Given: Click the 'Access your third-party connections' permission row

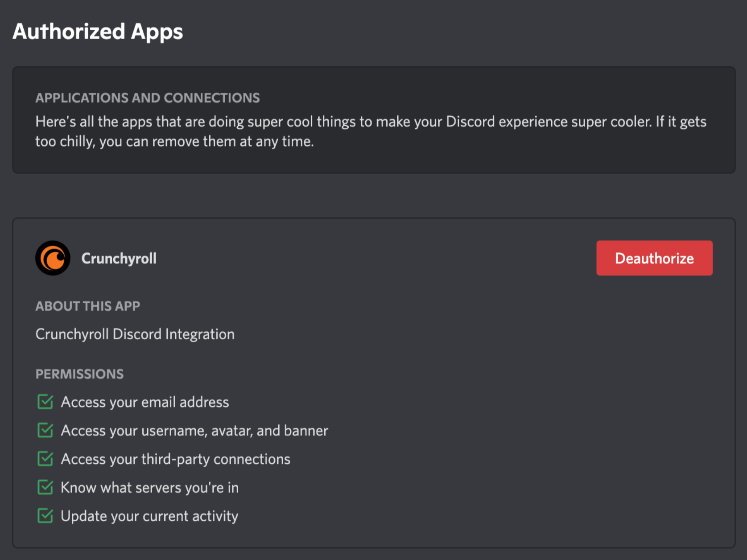Looking at the screenshot, I should (x=175, y=459).
